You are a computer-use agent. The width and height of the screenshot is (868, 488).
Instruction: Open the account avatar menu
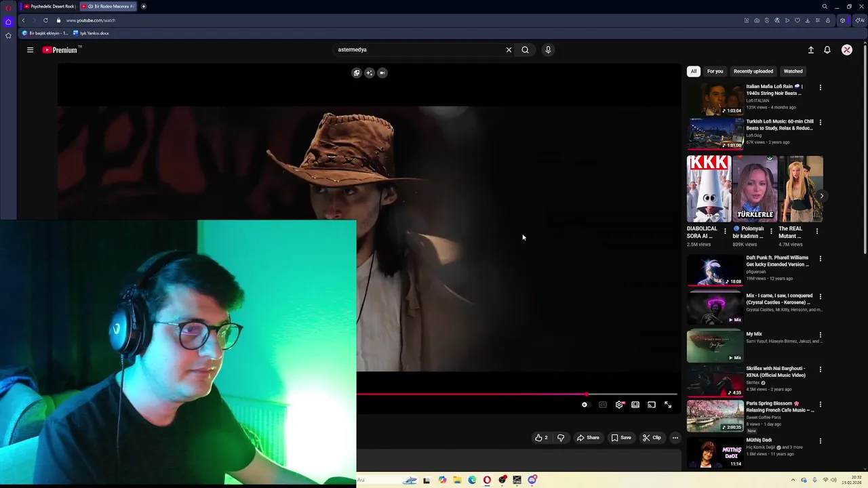click(x=847, y=49)
